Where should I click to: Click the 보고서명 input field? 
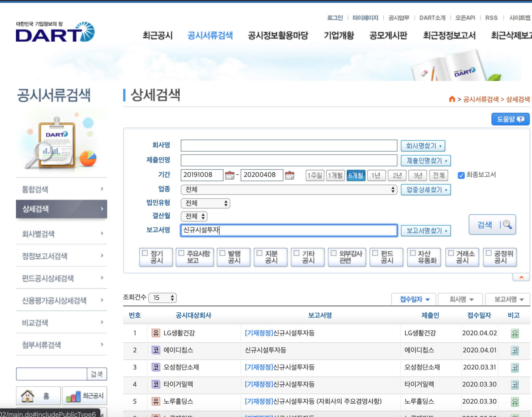[289, 230]
